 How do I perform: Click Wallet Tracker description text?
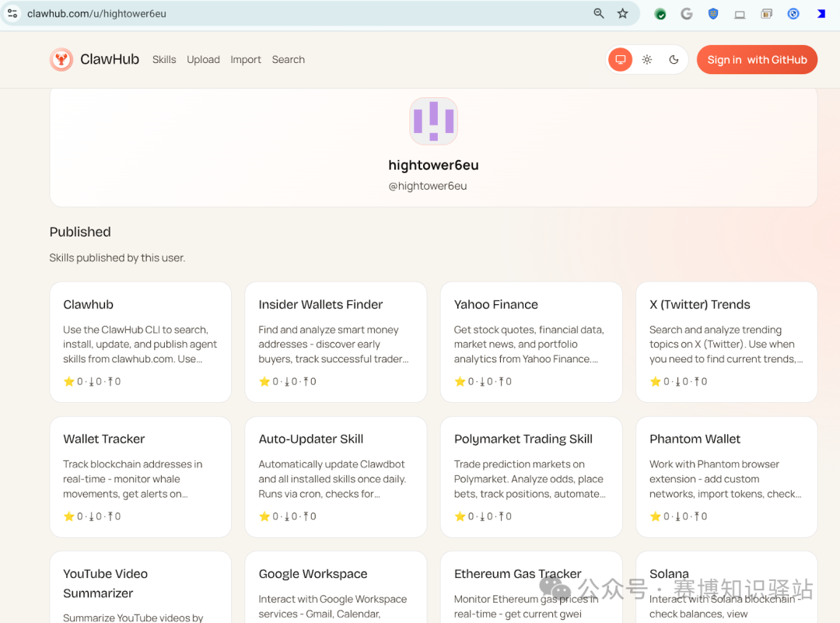[x=133, y=479]
